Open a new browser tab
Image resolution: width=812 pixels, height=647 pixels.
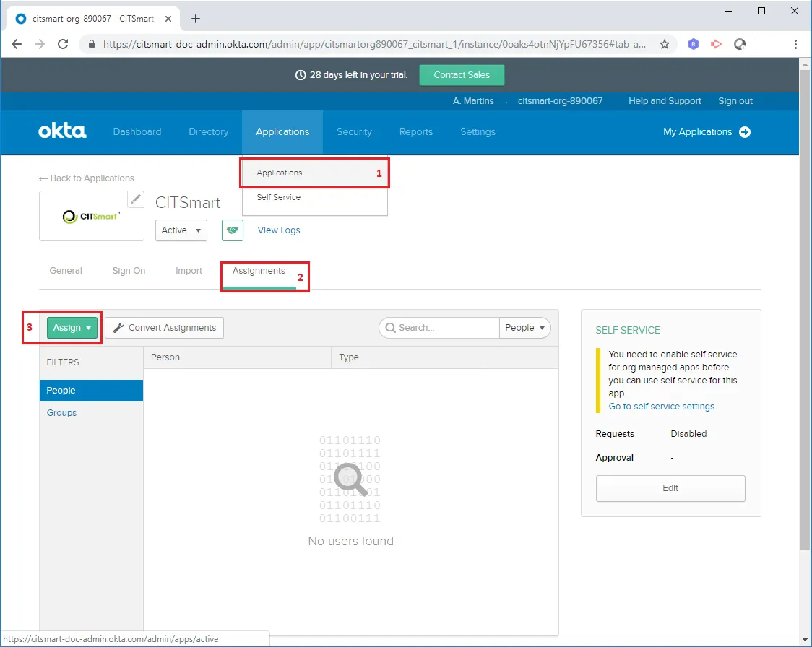(195, 19)
